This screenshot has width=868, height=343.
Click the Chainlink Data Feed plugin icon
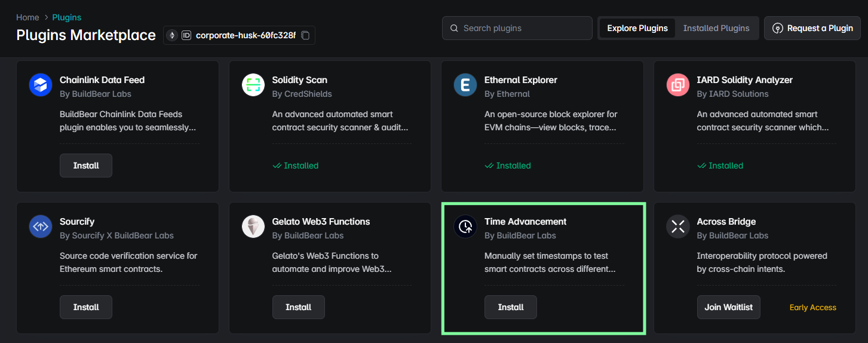(41, 85)
